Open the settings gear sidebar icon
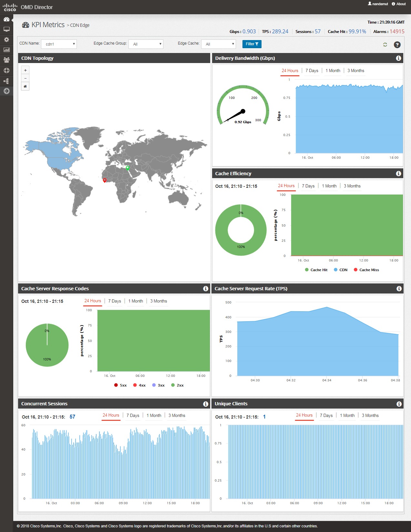Image resolution: width=411 pixels, height=532 pixels. click(6, 40)
